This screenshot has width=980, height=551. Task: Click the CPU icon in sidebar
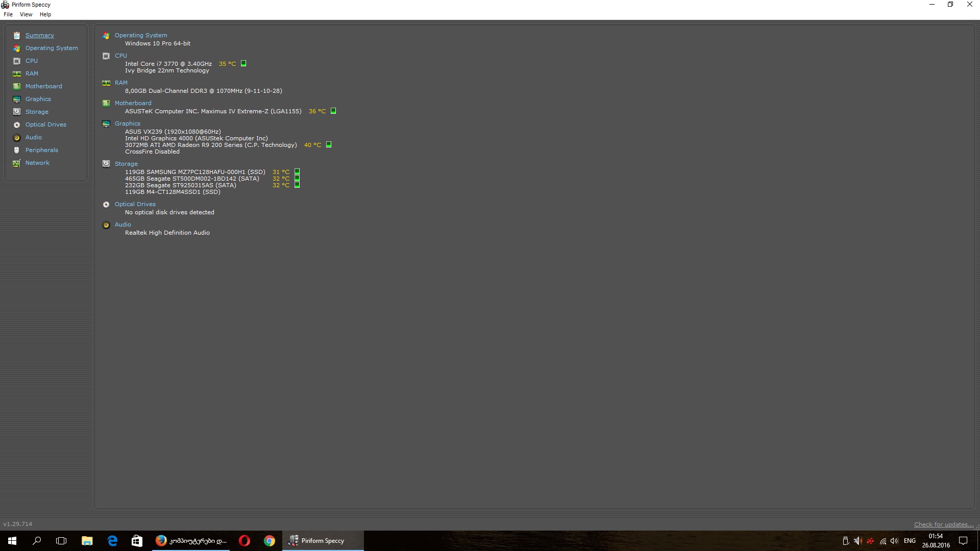[17, 61]
